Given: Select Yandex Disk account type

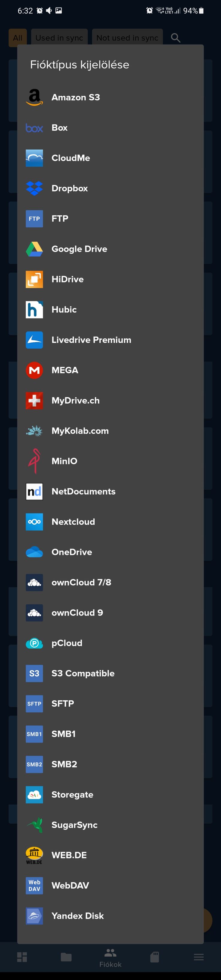Looking at the screenshot, I should 110,916.
